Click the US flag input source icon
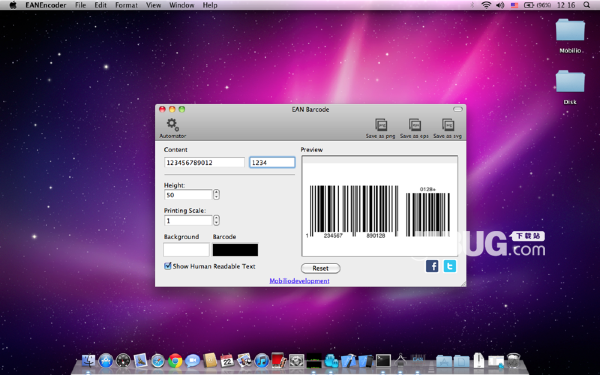Viewport: 600px width, 375px height. 514,5
